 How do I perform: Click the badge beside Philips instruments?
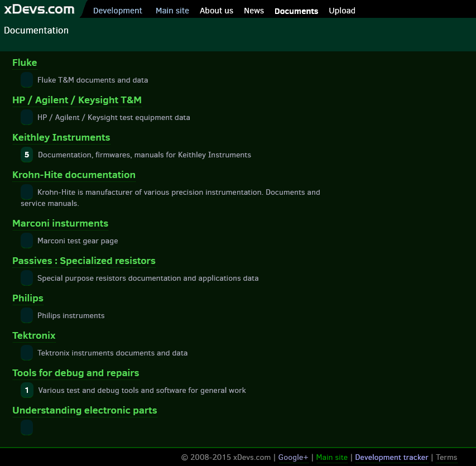point(27,315)
